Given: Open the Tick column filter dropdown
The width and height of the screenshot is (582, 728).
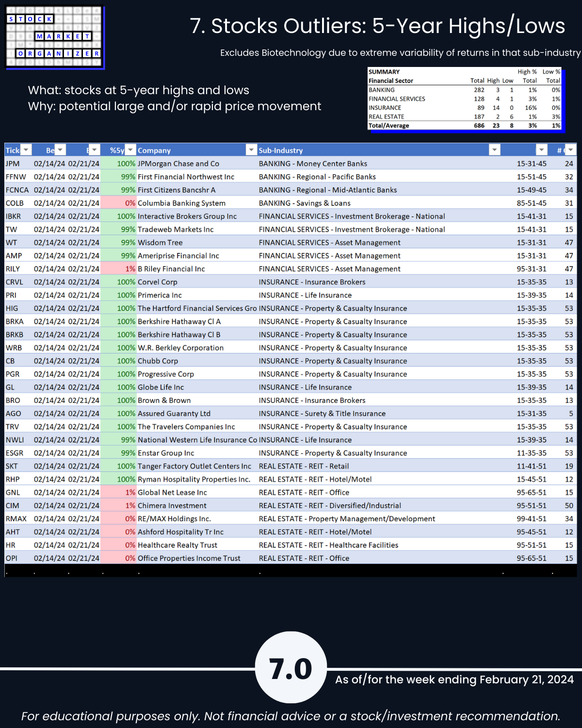Looking at the screenshot, I should pyautogui.click(x=26, y=150).
